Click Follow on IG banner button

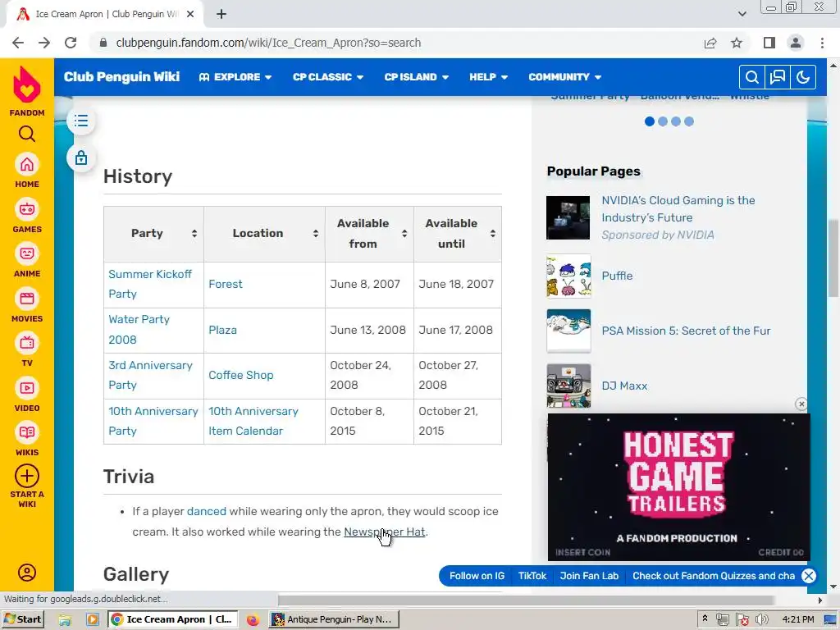[x=477, y=576]
